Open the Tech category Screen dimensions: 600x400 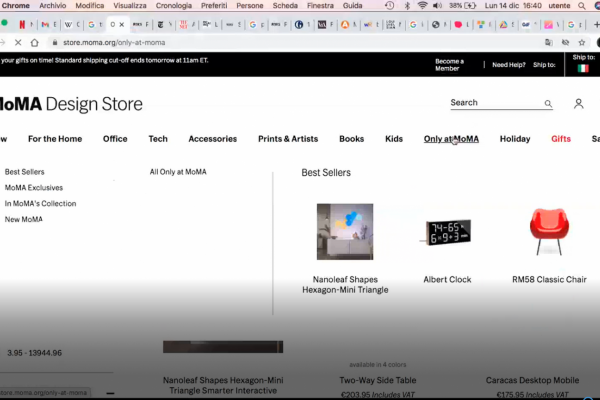coord(158,139)
